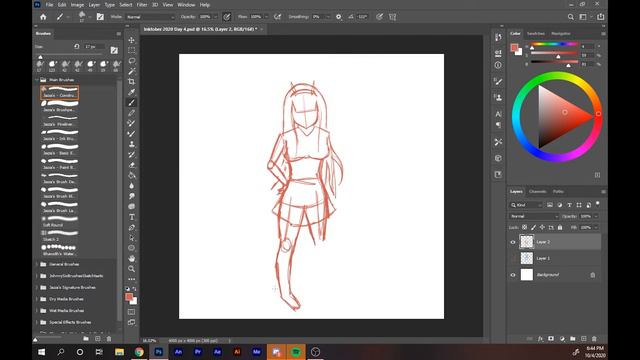
Task: Open search via magnifier in options bar
Action: (x=571, y=17)
